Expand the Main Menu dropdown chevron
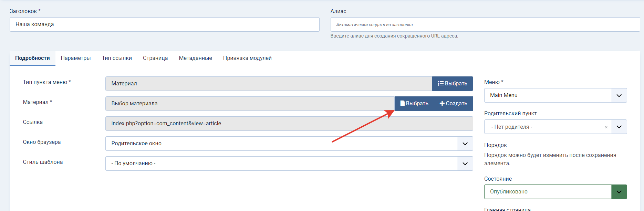 [x=619, y=95]
